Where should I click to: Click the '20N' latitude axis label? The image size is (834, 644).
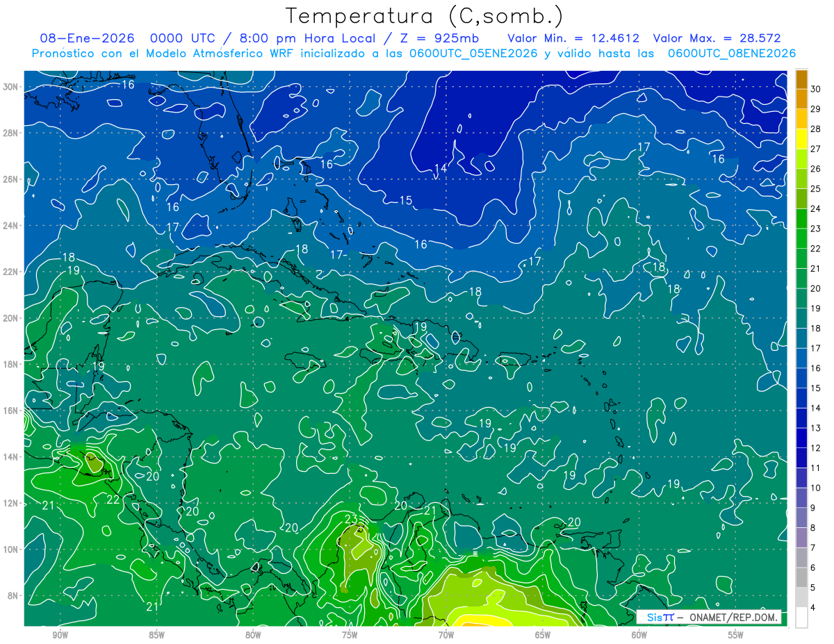12,318
